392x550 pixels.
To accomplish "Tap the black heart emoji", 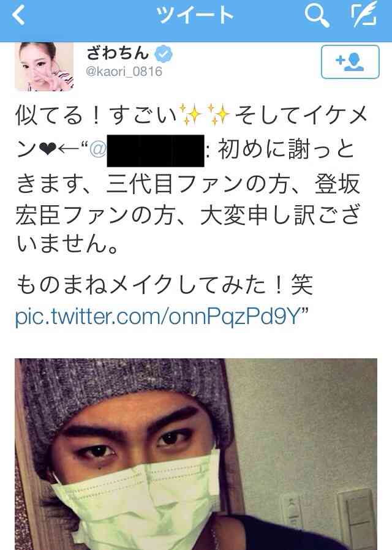I will tap(46, 150).
